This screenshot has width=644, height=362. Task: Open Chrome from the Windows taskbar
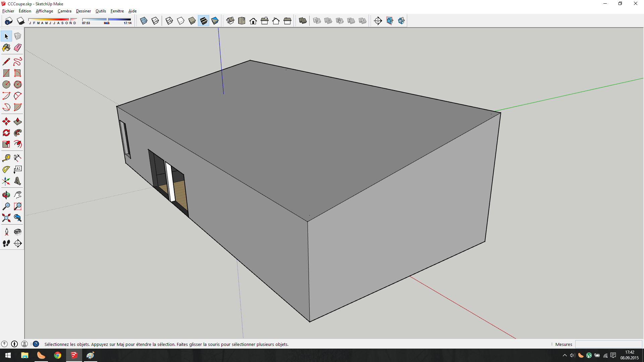point(58,355)
